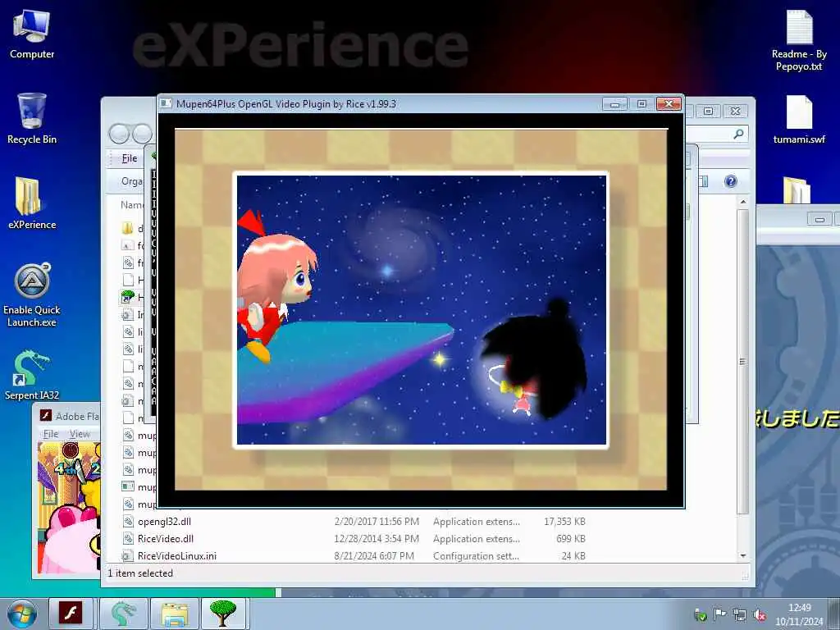840x630 pixels.
Task: Select the tumami.swf desktop file
Action: point(799,120)
